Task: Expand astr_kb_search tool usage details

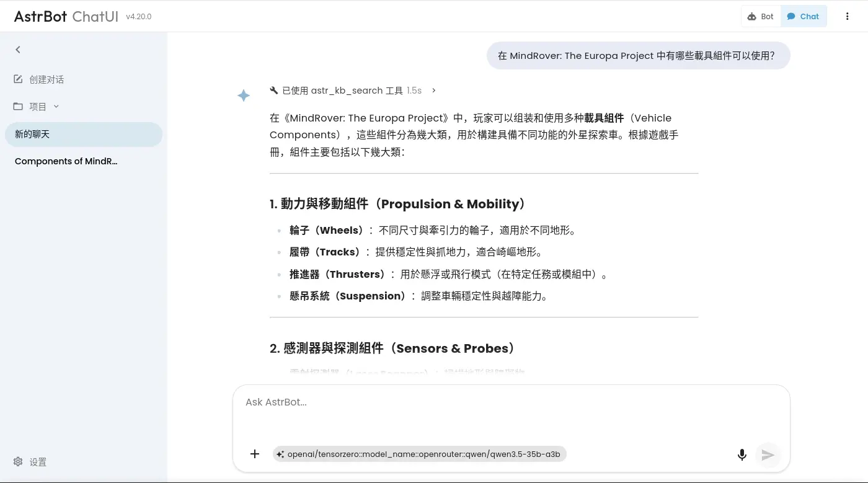Action: pyautogui.click(x=433, y=91)
